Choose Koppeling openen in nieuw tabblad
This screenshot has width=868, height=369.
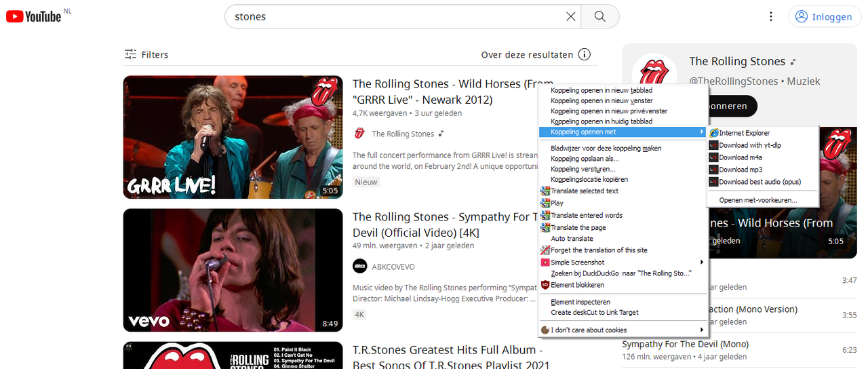(623, 90)
